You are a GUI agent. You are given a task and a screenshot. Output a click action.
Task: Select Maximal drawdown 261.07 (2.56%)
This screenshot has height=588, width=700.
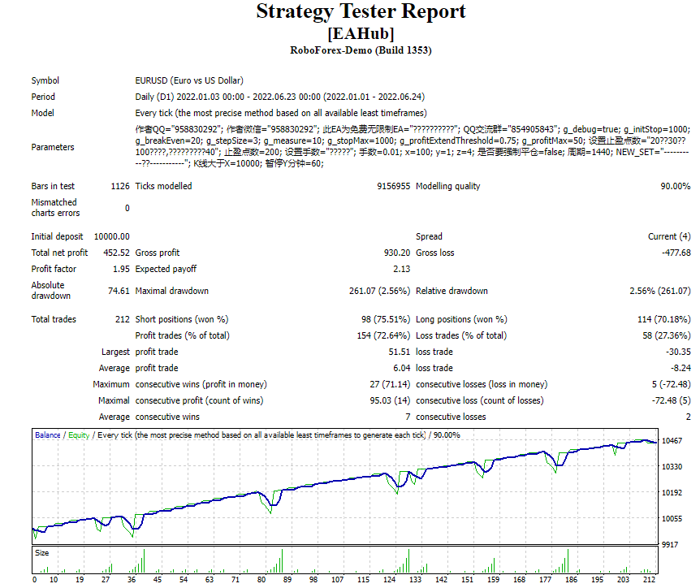[x=379, y=291]
